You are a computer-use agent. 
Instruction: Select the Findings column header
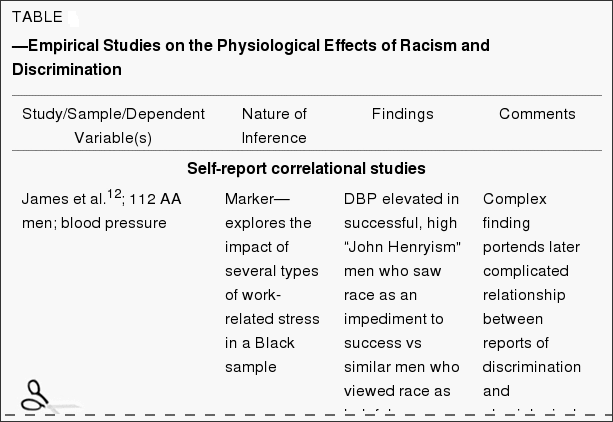[403, 114]
